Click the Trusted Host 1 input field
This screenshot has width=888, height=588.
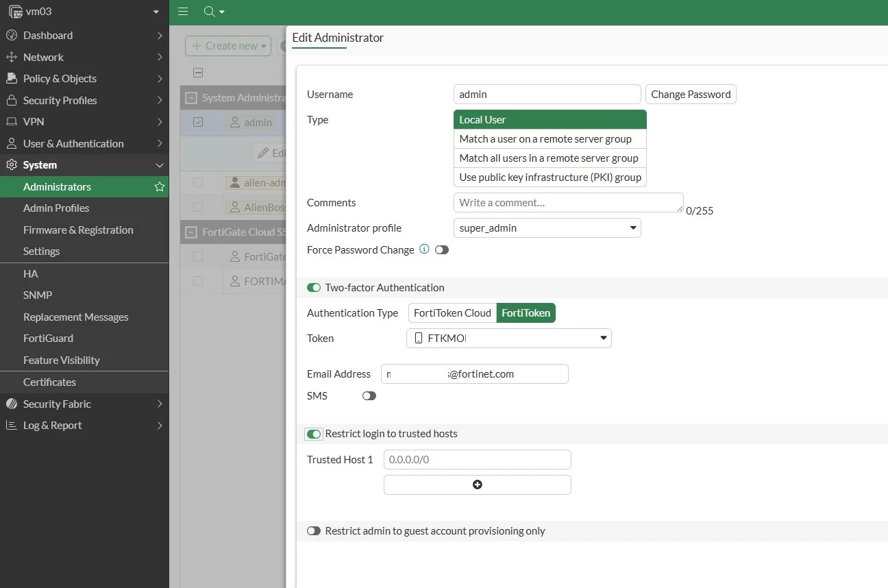(x=478, y=460)
